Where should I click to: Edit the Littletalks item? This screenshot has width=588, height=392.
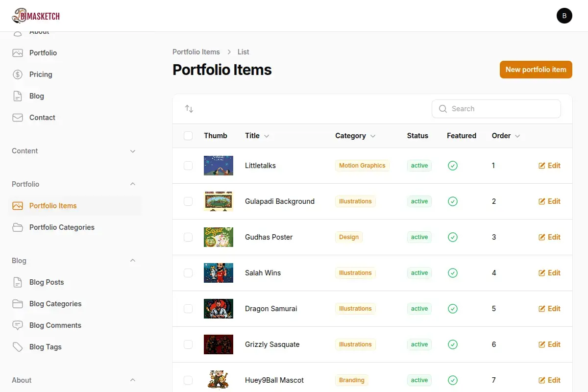[549, 166]
